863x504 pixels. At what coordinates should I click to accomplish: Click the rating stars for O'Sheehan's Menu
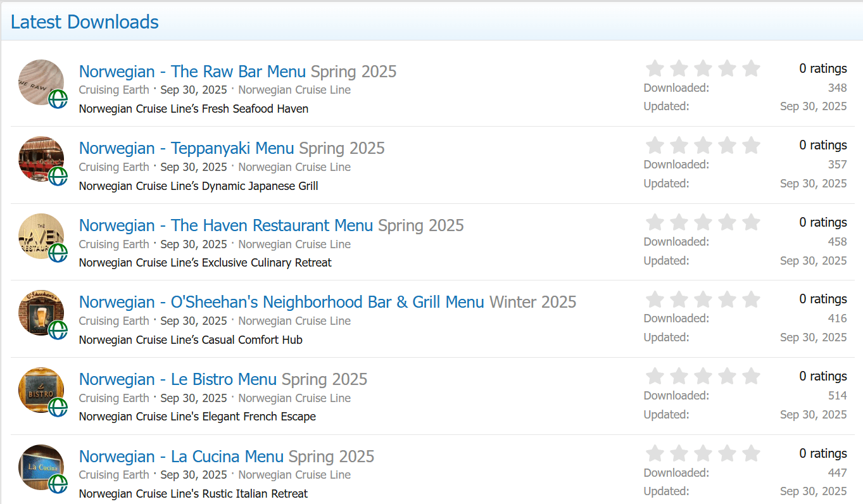point(703,299)
